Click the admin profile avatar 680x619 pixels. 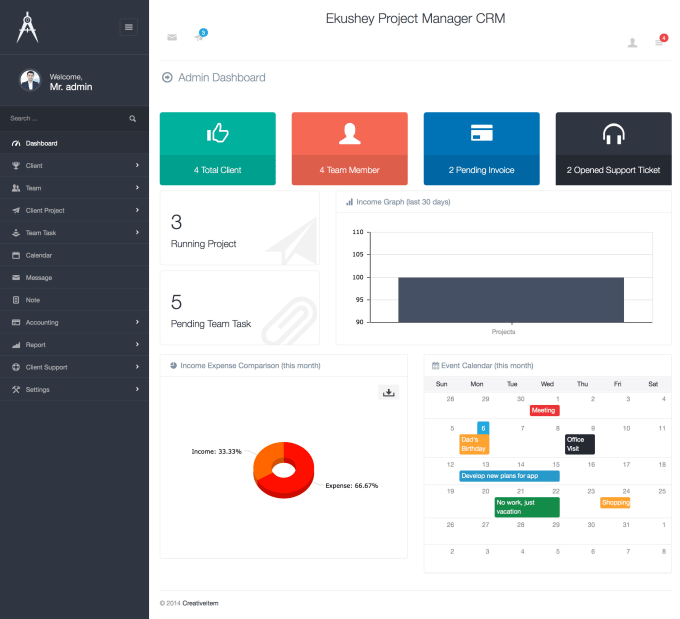(30, 80)
